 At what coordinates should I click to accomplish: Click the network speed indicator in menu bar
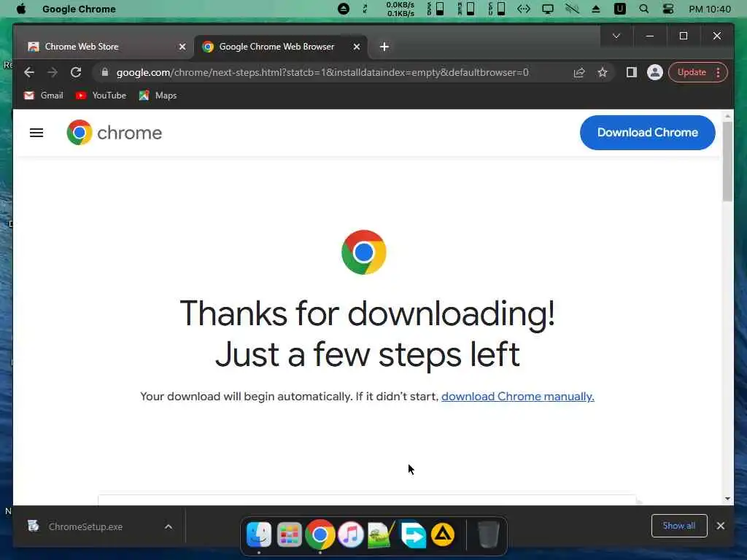tap(400, 9)
